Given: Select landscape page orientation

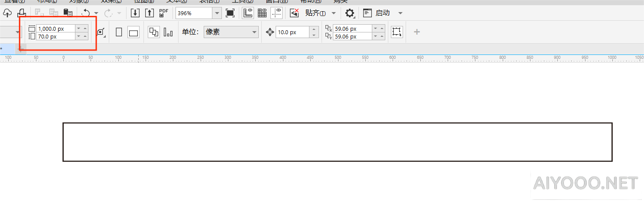Looking at the screenshot, I should (133, 32).
